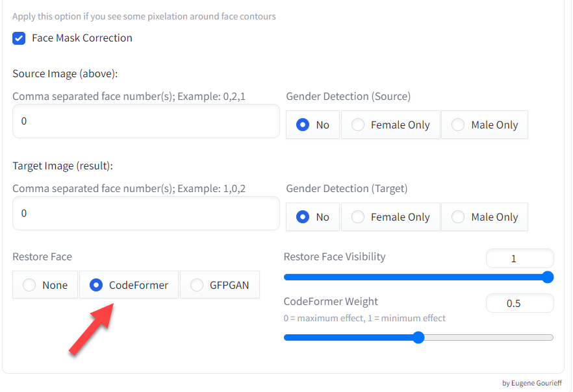Pick Male Only for target gender detection
This screenshot has width=573, height=392.
[x=458, y=217]
